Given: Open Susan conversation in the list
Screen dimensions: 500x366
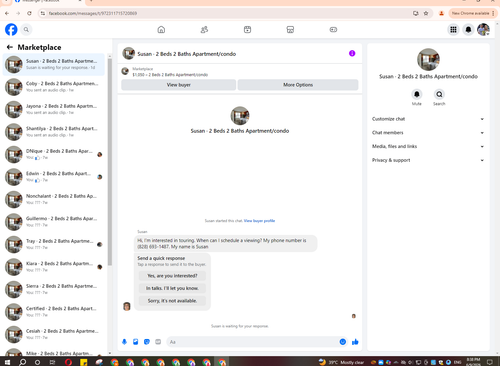Looking at the screenshot, I should [54, 64].
